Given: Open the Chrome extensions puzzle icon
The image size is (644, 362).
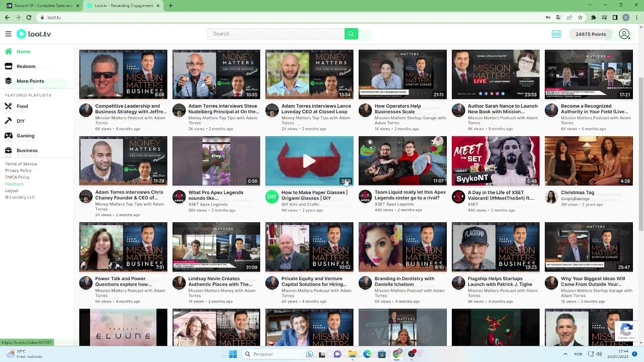Looking at the screenshot, I should pos(594,17).
